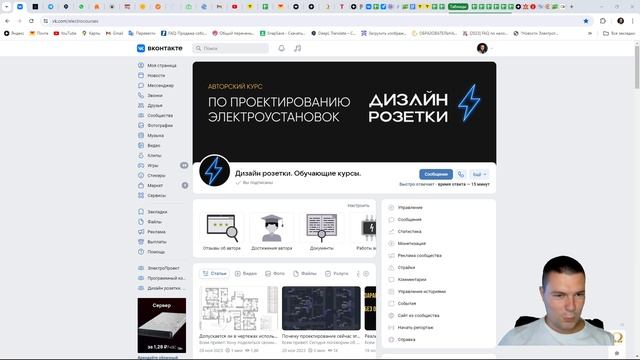640x360 pixels.
Task: Open Все закладки bookmarks folder
Action: [x=619, y=33]
